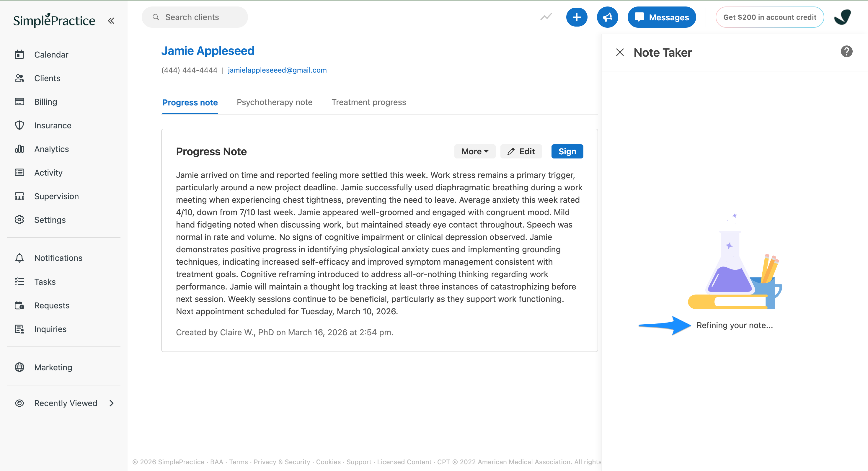This screenshot has width=868, height=471.
Task: Switch to the Progress note tab
Action: [x=190, y=102]
